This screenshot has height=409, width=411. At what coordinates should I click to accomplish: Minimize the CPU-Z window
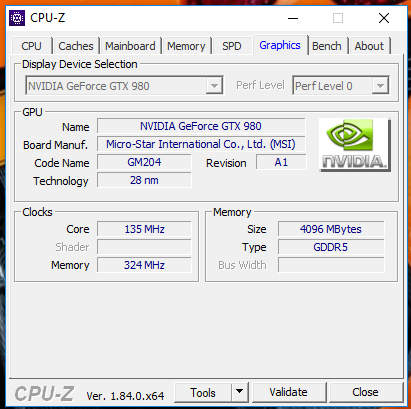(x=293, y=18)
